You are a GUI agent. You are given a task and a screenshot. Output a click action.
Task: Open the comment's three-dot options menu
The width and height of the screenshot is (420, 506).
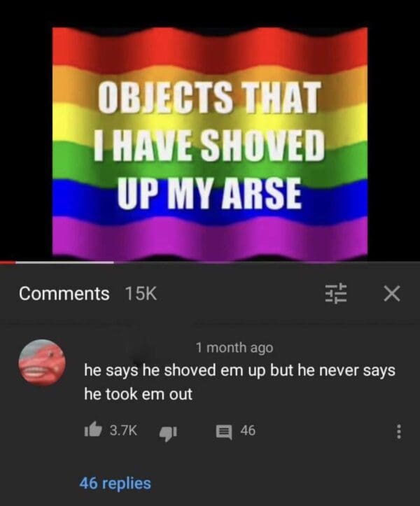pyautogui.click(x=399, y=431)
